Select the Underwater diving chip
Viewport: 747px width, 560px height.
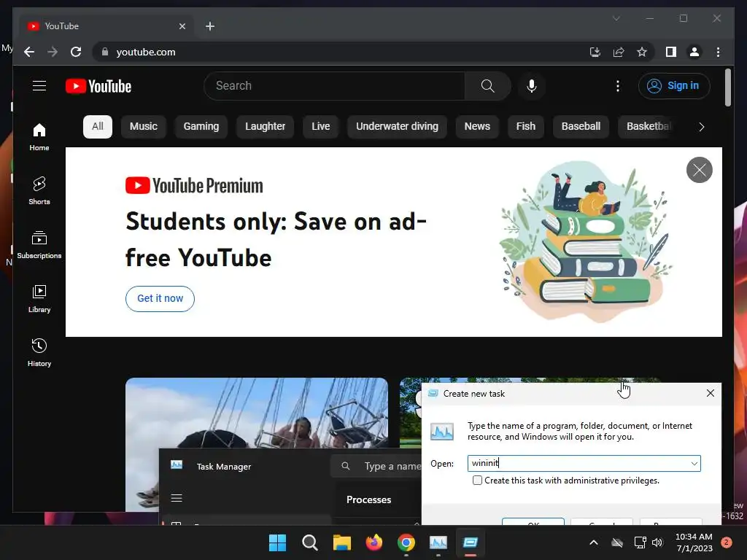click(x=397, y=127)
